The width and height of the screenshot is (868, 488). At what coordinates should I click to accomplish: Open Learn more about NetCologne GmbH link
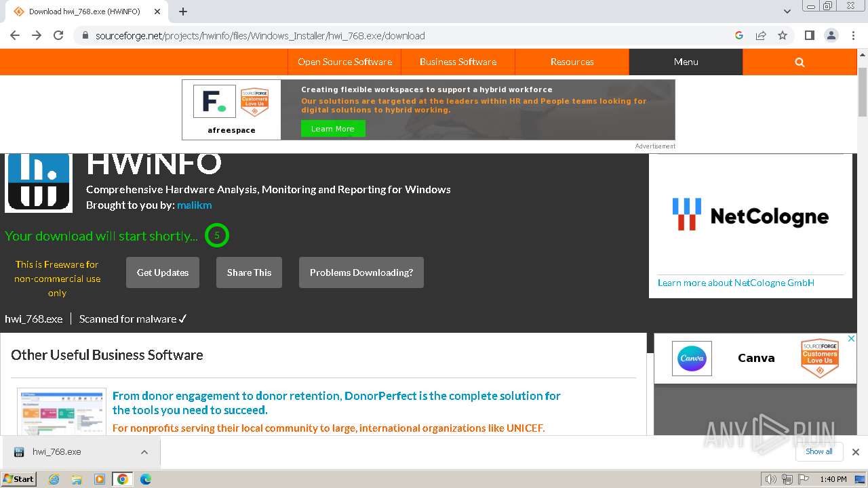click(x=736, y=283)
